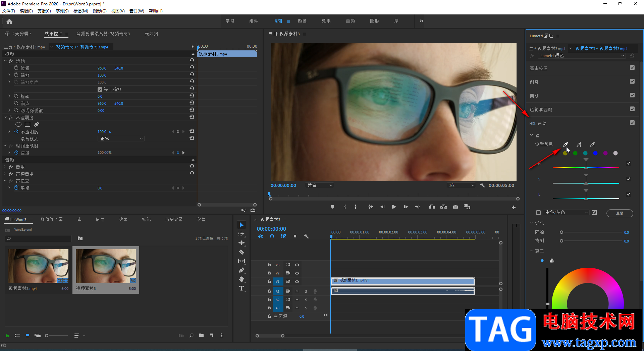Toggle the H range checkbox
Screen dimensions: 644x351
[629, 164]
